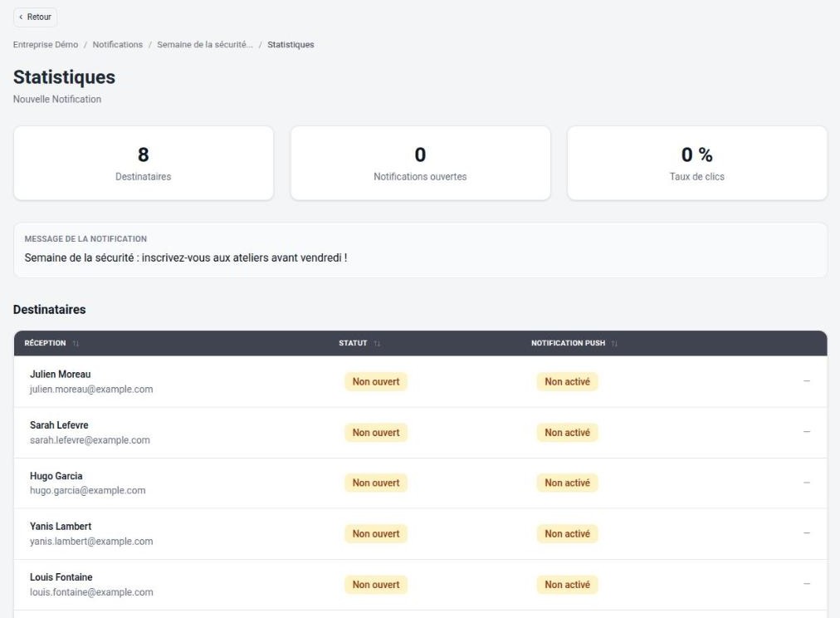Screen dimensions: 840x618
Task: Select the Notifications ouvertes stat card
Action: [421, 163]
